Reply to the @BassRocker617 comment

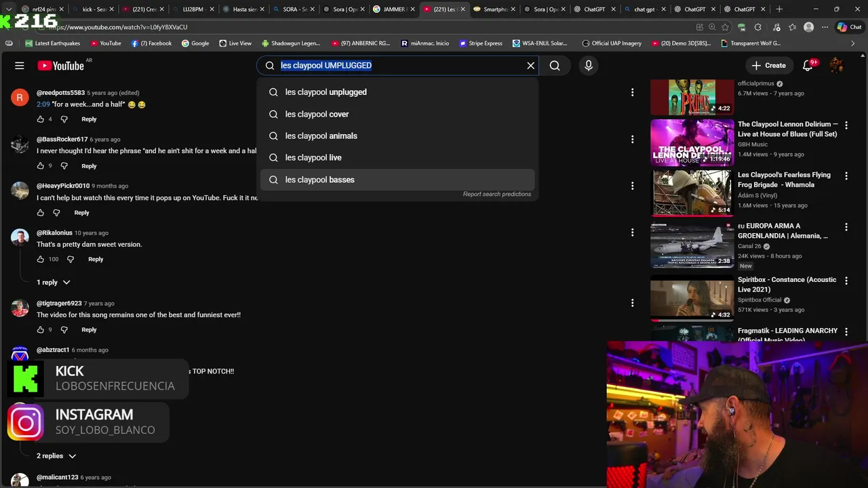[x=89, y=166]
